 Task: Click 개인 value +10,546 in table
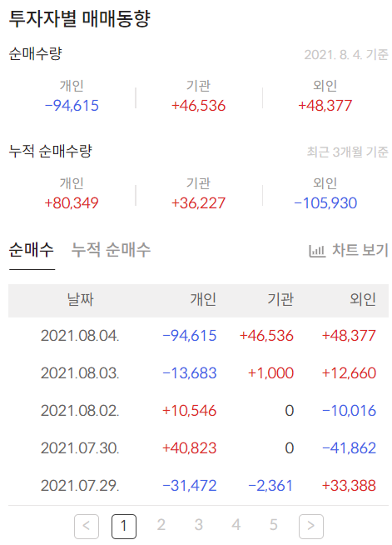click(190, 411)
